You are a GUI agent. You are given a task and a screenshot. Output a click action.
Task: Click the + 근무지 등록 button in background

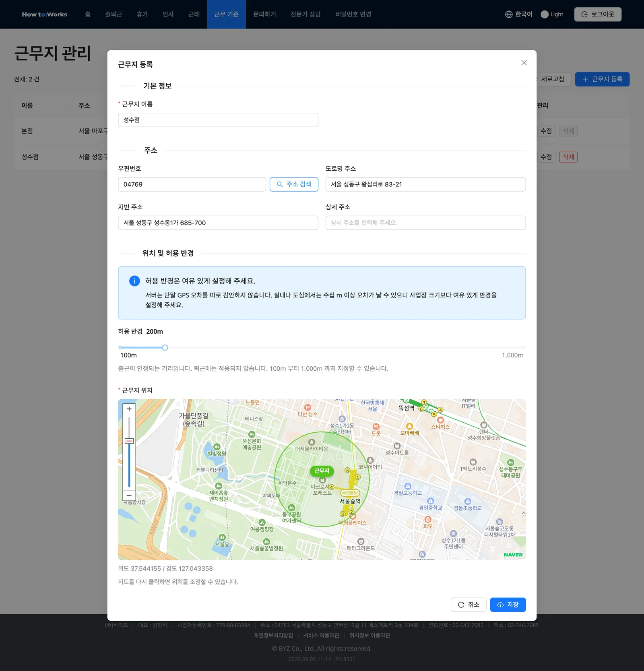click(602, 79)
